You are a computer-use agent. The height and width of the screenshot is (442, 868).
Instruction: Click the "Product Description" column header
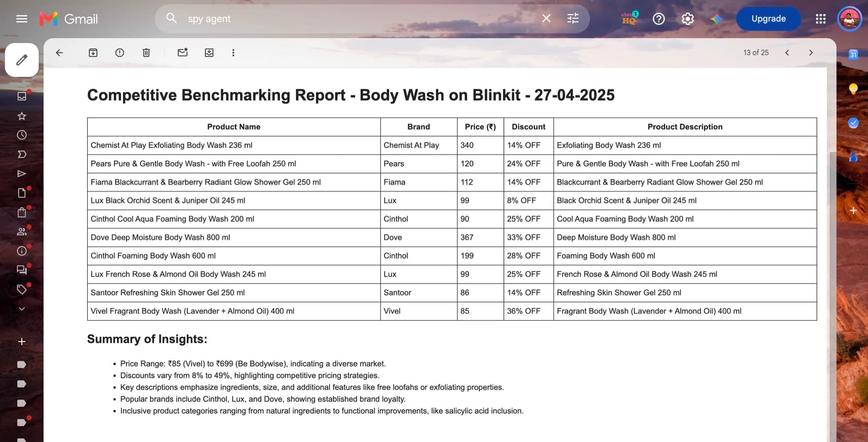[x=685, y=127]
